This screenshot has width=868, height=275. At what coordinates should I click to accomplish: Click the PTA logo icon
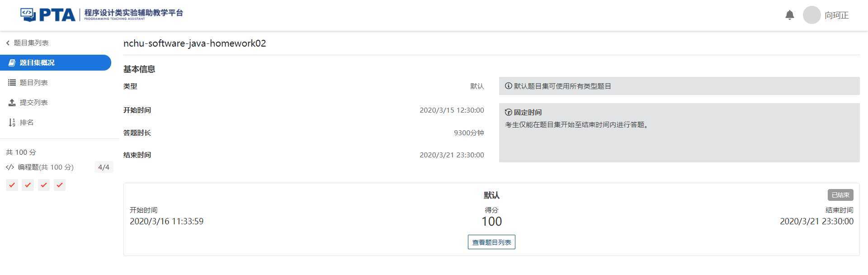pos(28,14)
